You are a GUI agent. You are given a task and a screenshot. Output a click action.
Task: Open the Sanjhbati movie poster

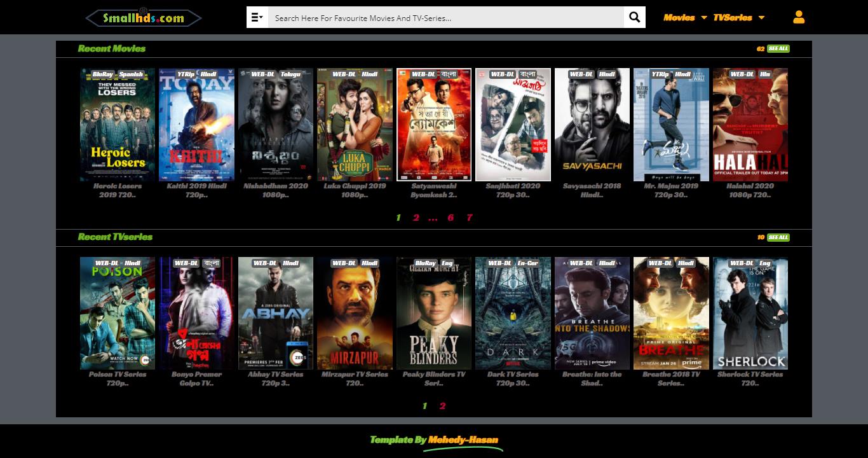(x=513, y=125)
